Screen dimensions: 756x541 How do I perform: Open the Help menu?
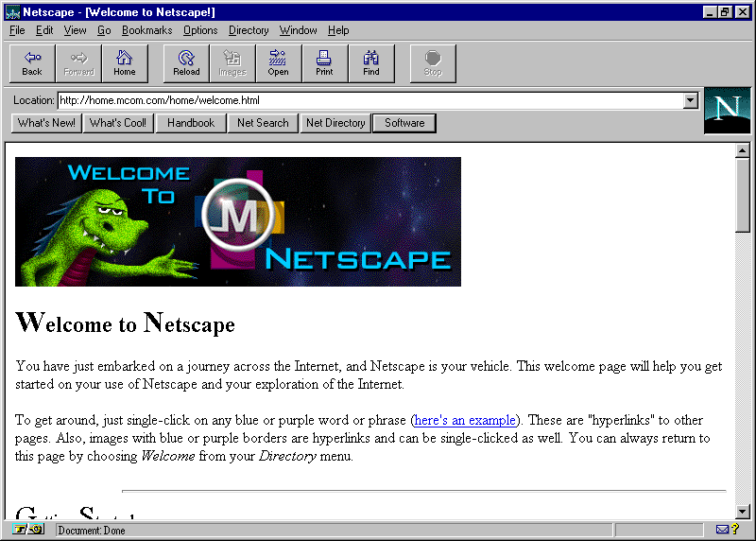(x=338, y=30)
